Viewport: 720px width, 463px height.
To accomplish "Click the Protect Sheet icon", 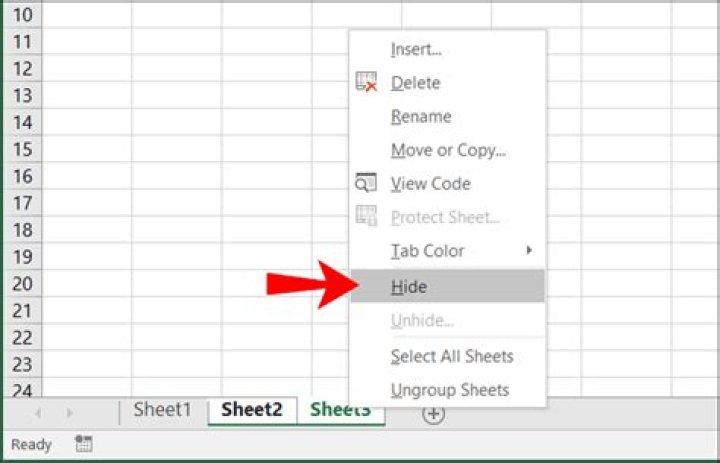I will click(366, 217).
